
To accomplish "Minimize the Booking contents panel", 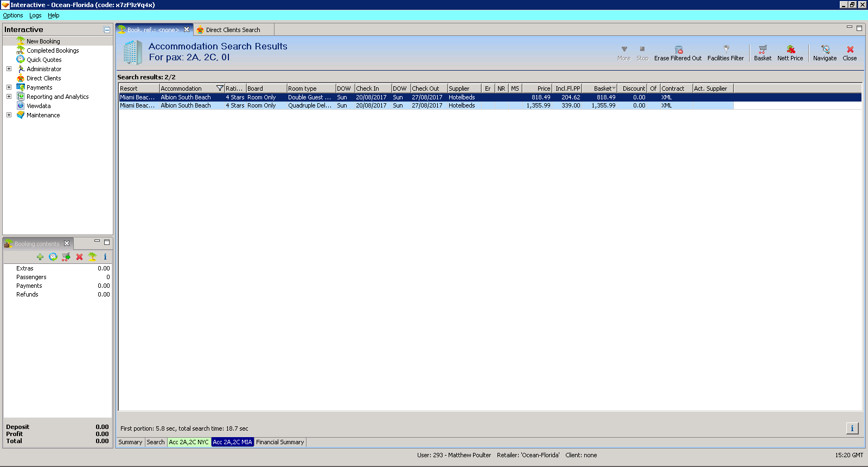I will [97, 242].
